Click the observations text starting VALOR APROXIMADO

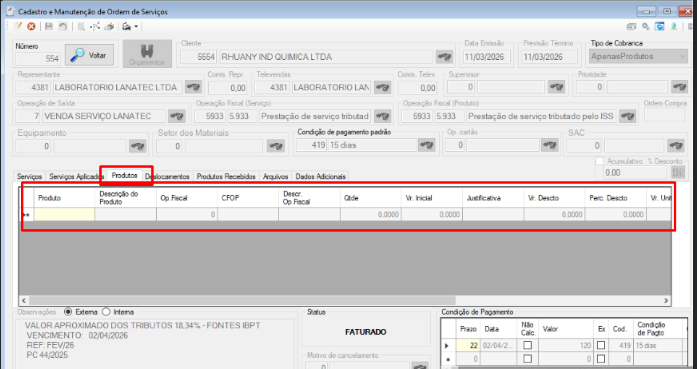pos(143,325)
